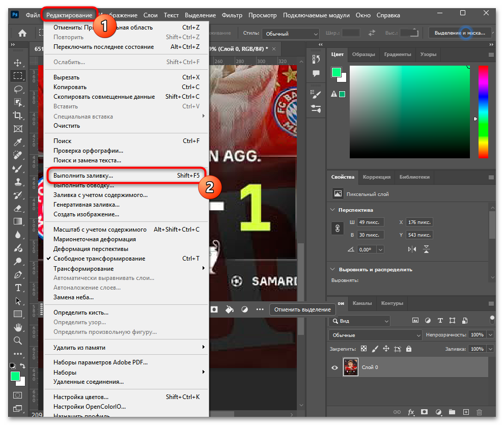Click the Отменить выделение button

tap(302, 309)
